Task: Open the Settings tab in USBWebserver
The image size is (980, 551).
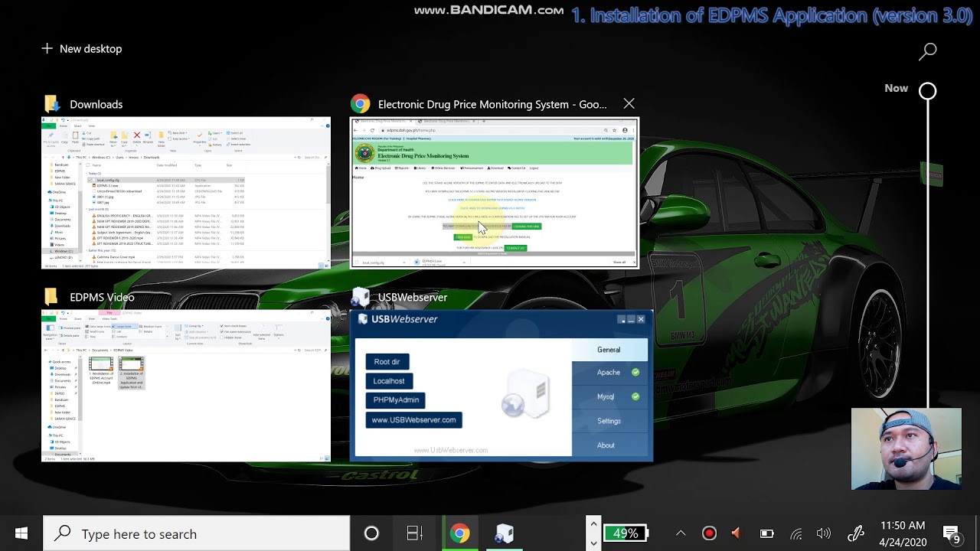Action: 609,421
